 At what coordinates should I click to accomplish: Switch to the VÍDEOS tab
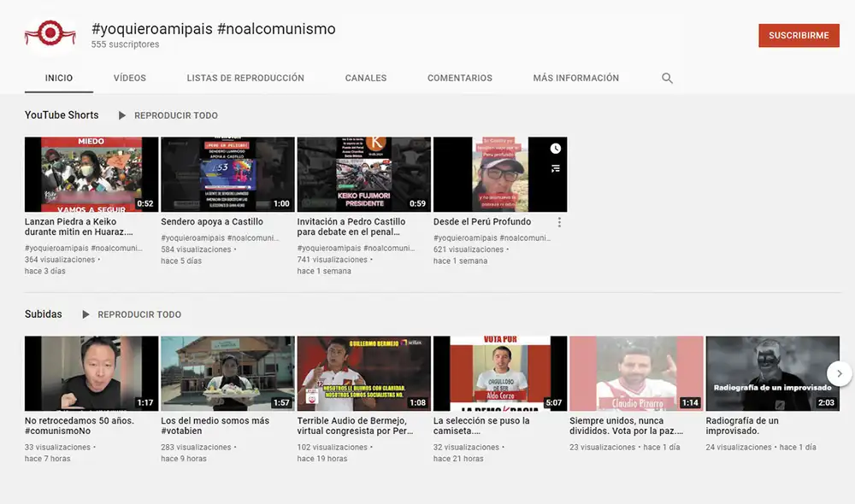pos(129,78)
